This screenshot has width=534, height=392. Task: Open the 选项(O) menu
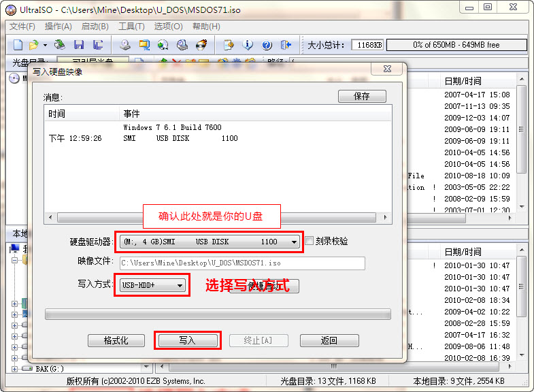[x=168, y=27]
